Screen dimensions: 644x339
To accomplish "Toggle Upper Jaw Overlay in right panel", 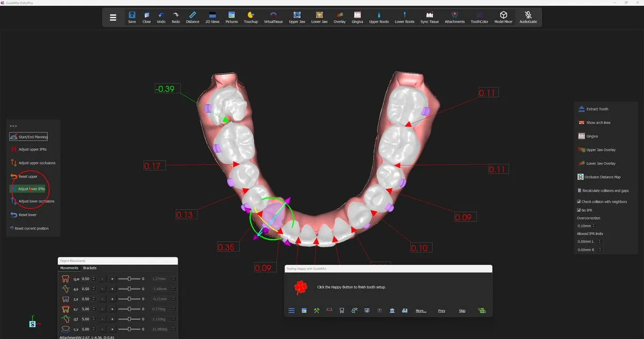I will tap(597, 150).
